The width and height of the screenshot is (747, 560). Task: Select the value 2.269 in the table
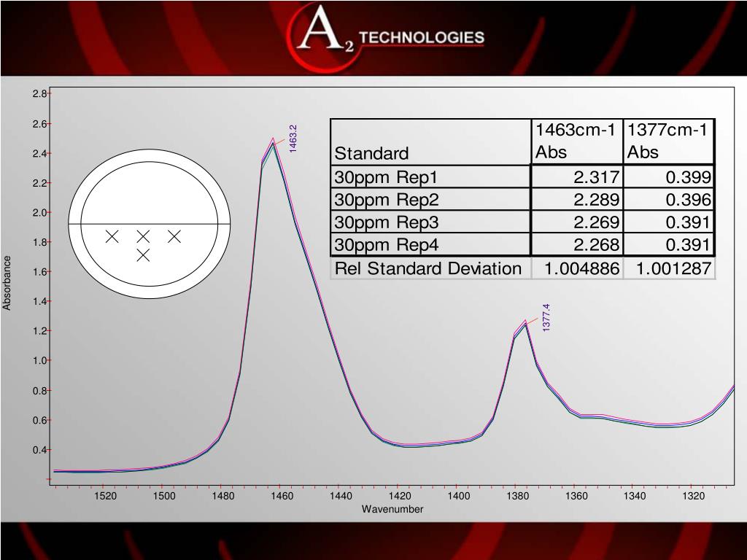tap(597, 222)
